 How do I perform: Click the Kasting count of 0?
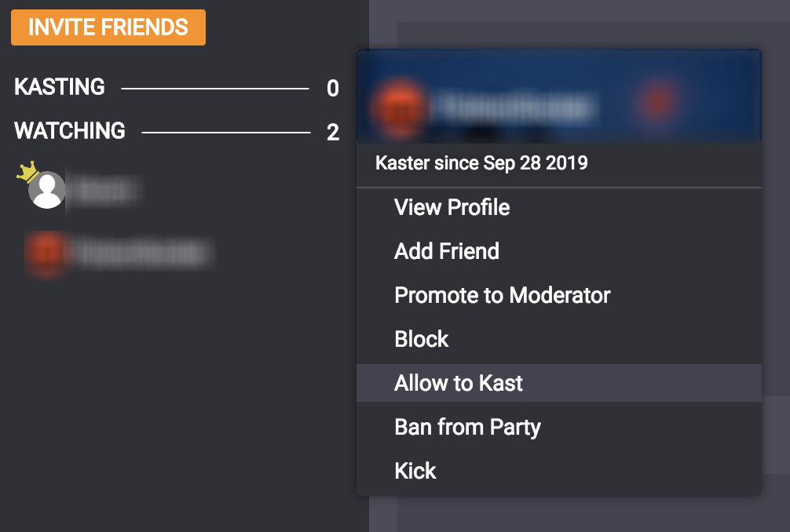333,89
